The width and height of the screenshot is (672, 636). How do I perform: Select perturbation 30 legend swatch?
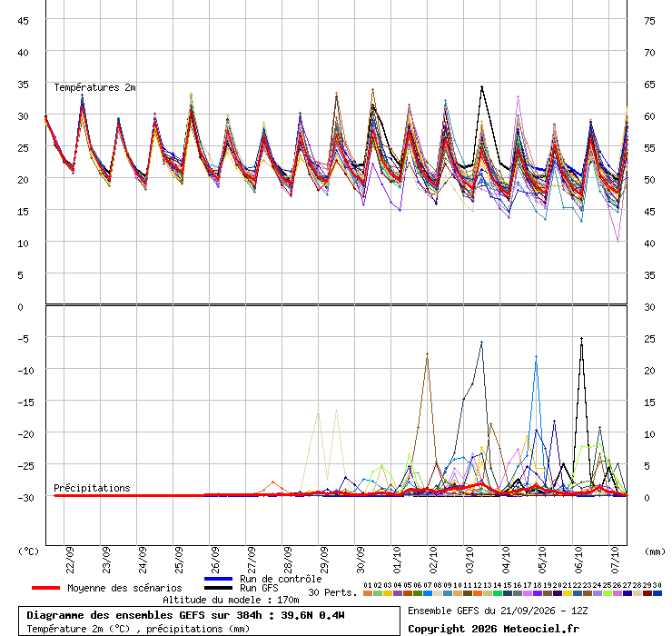click(657, 593)
